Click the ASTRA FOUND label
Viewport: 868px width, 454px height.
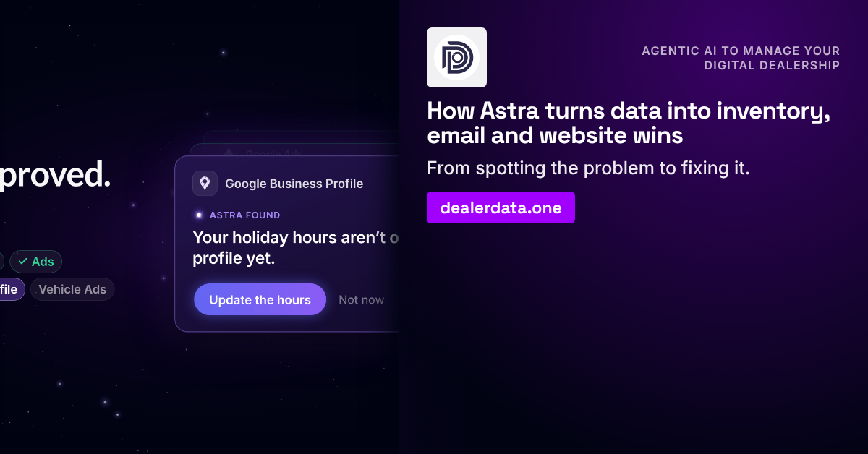pyautogui.click(x=244, y=215)
